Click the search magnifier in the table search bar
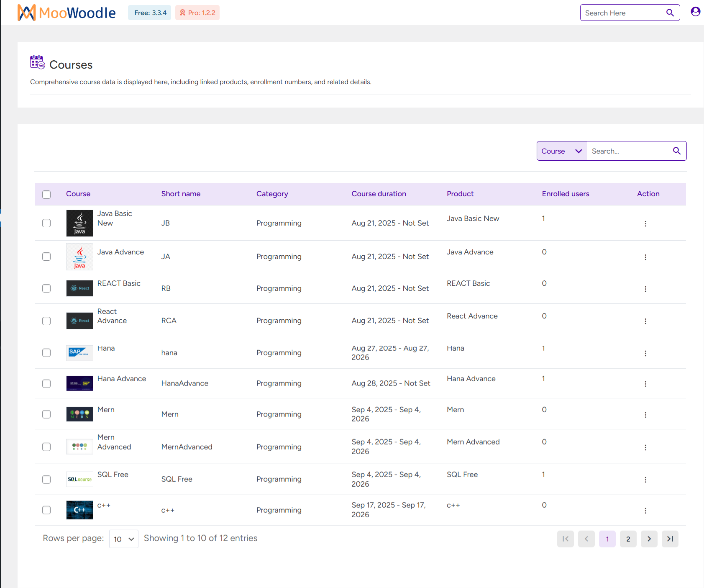The width and height of the screenshot is (704, 588). tap(676, 151)
